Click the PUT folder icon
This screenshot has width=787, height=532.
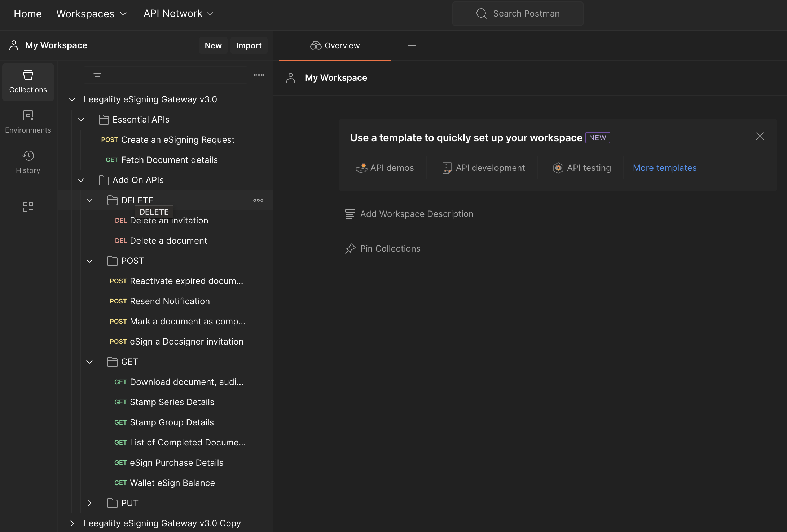[x=113, y=503]
